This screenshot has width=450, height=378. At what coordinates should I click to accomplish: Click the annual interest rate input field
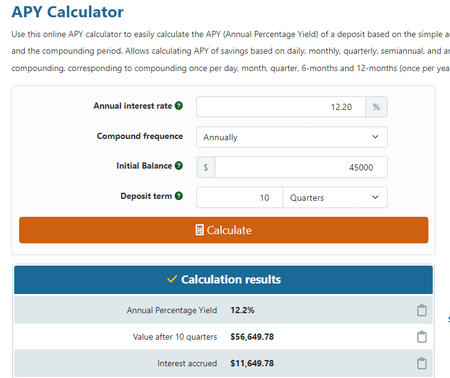tap(281, 107)
